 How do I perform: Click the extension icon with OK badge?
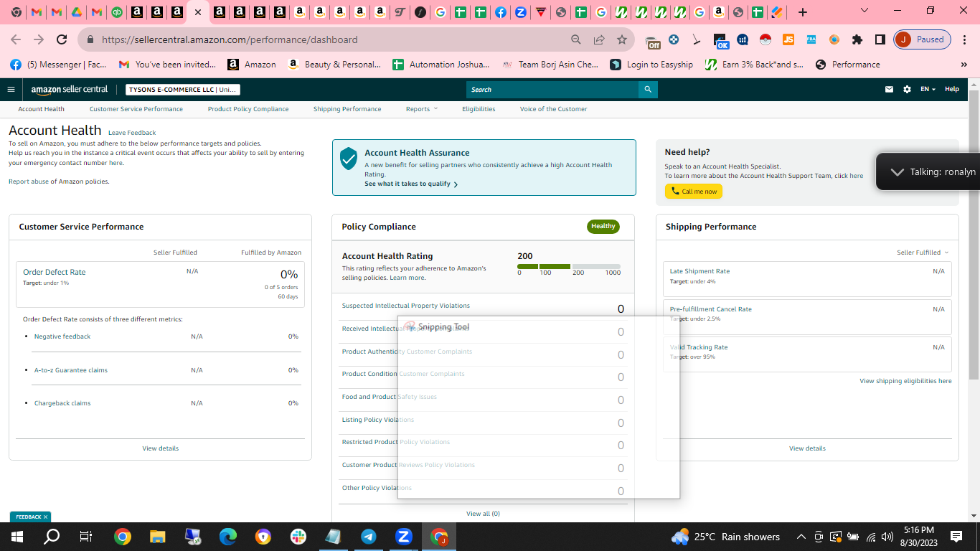[720, 41]
